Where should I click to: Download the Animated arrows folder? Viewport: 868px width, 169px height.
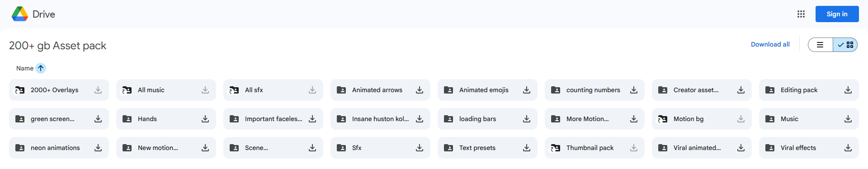tap(420, 90)
